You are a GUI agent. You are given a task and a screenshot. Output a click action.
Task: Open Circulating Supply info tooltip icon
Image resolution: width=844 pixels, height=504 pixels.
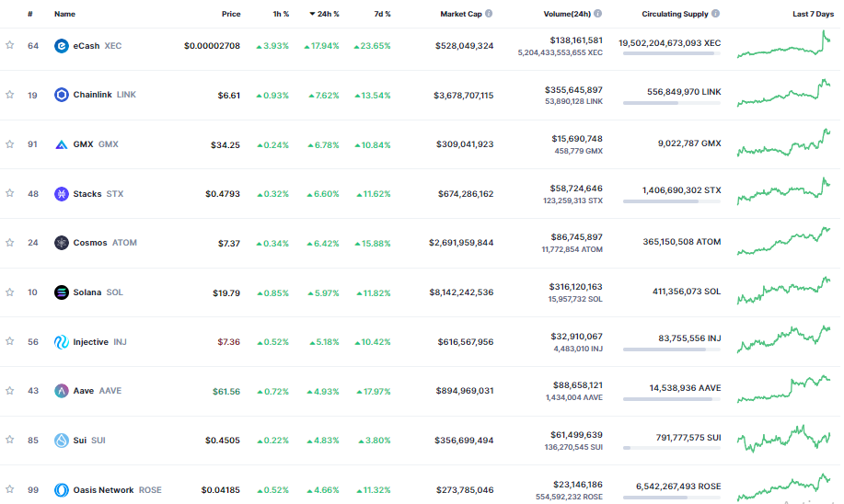[715, 14]
